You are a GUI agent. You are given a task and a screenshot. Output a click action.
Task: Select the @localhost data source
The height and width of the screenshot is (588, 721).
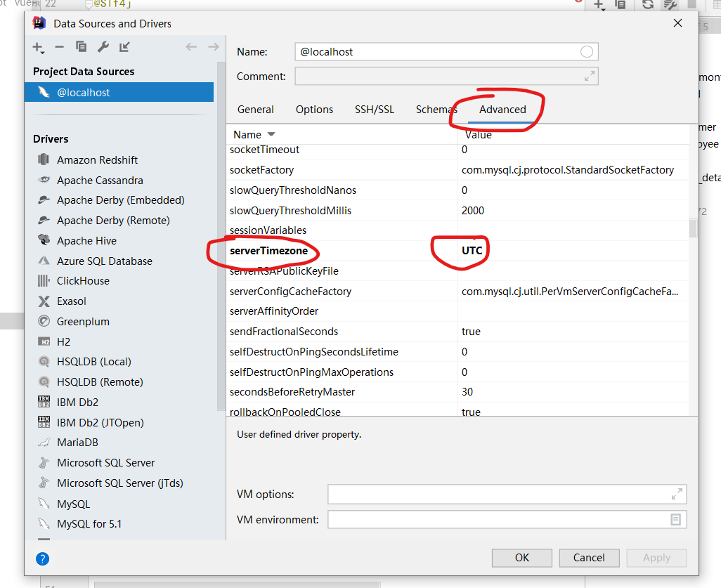point(119,93)
